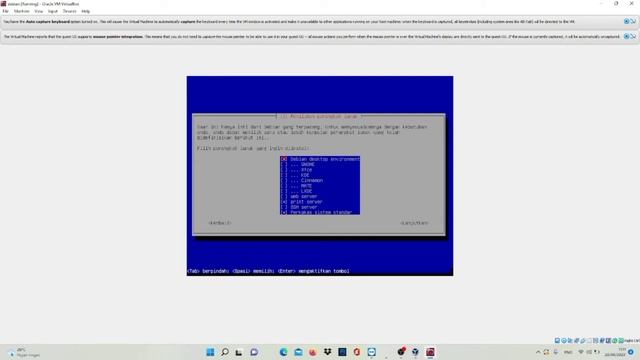Open notification center badge icon

coord(631,352)
